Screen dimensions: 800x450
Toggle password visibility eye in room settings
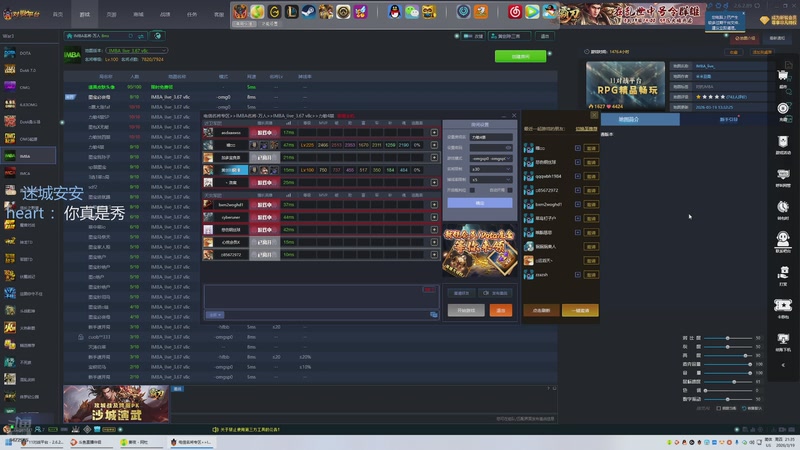pos(508,147)
